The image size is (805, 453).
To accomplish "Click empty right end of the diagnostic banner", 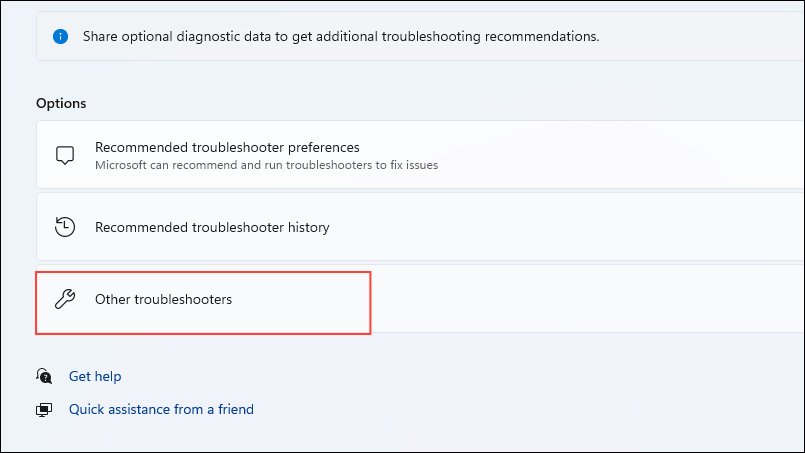I will point(720,37).
